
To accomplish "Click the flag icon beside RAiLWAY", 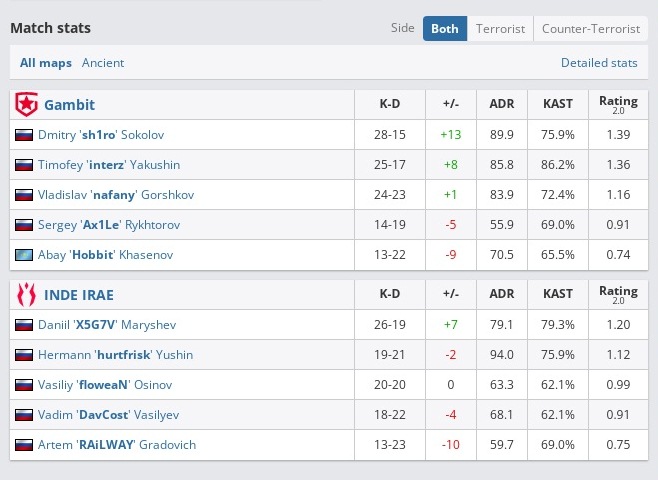I will [x=24, y=445].
